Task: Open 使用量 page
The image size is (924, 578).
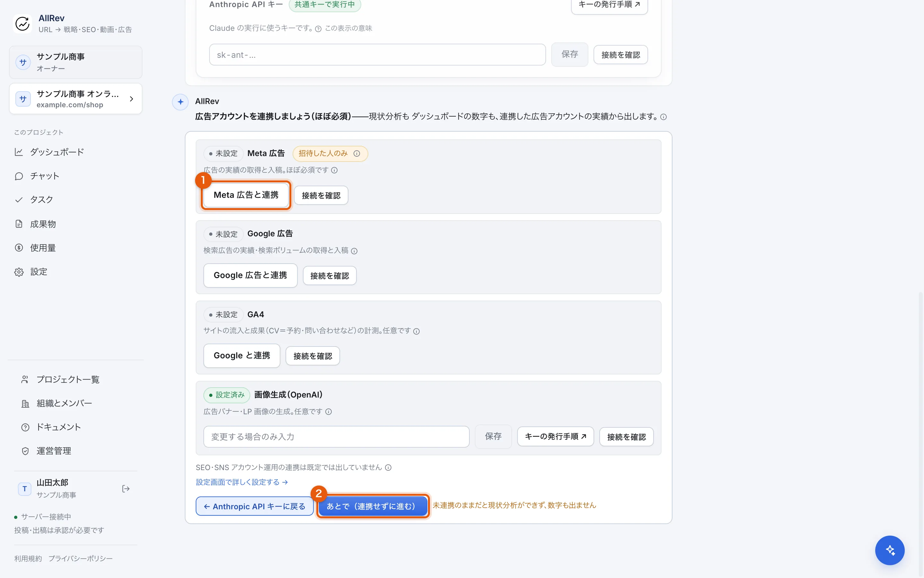Action: 76,248
